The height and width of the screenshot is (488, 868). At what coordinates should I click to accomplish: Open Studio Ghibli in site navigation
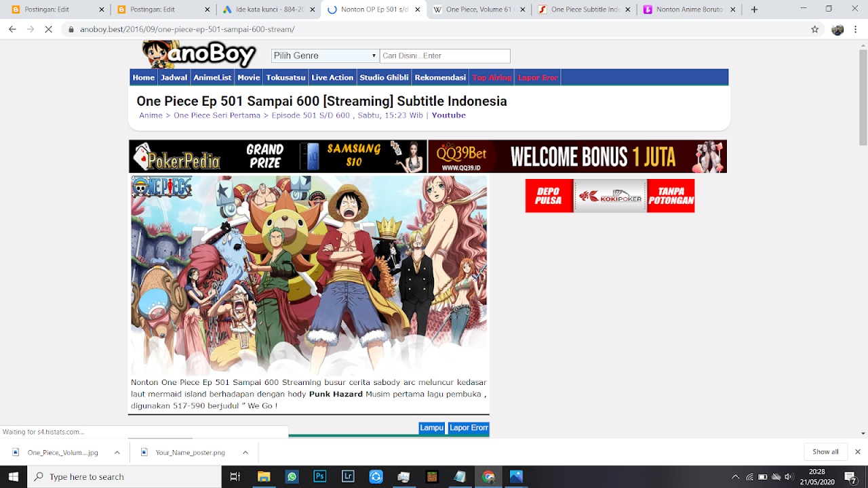point(384,77)
